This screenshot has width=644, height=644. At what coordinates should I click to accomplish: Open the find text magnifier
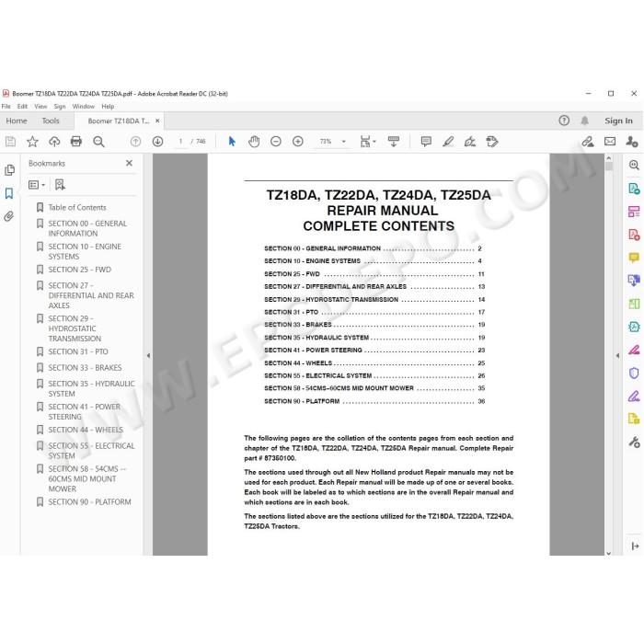(98, 142)
